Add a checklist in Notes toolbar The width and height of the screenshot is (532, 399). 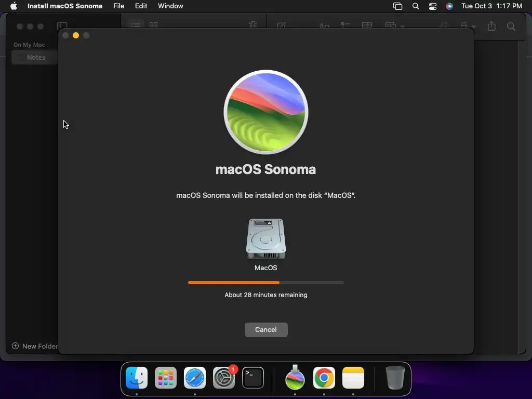click(x=345, y=25)
